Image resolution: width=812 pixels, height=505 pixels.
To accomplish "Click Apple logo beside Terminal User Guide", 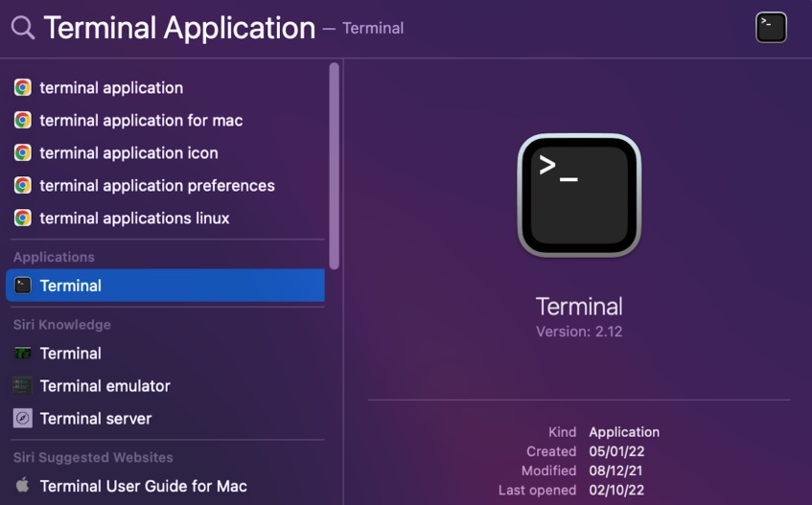I will (x=22, y=485).
